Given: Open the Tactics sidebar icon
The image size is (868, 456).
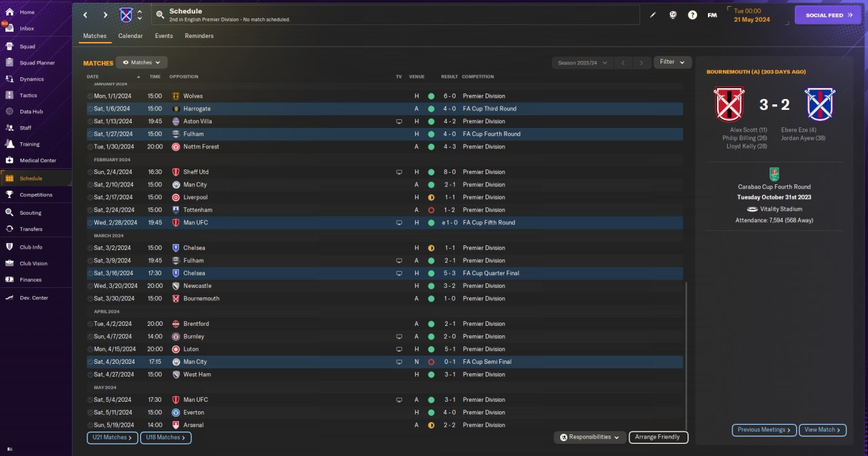Looking at the screenshot, I should click(9, 96).
